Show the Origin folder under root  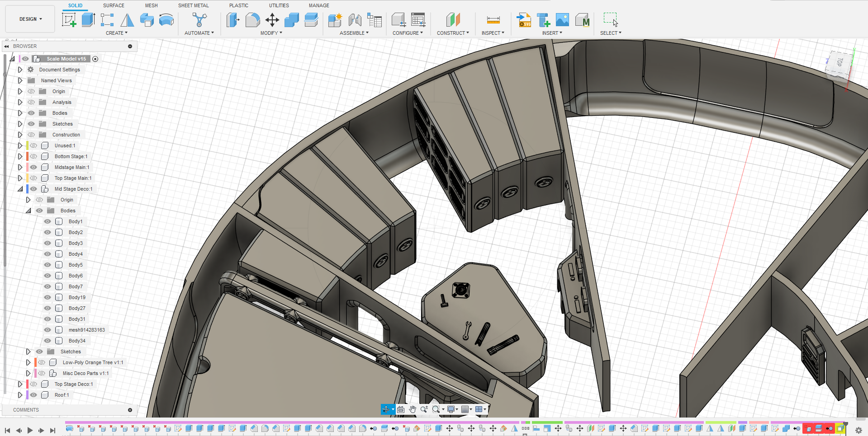pyautogui.click(x=31, y=91)
